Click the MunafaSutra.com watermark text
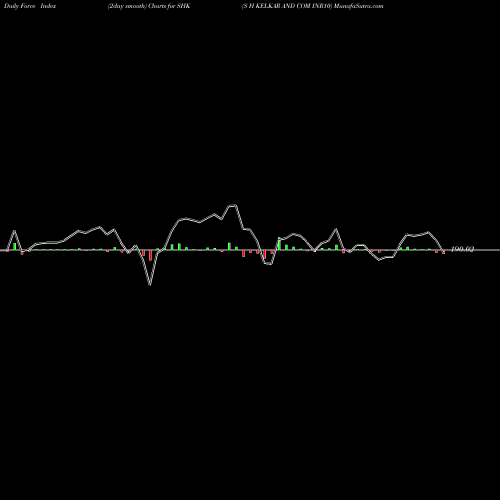 (x=358, y=6)
